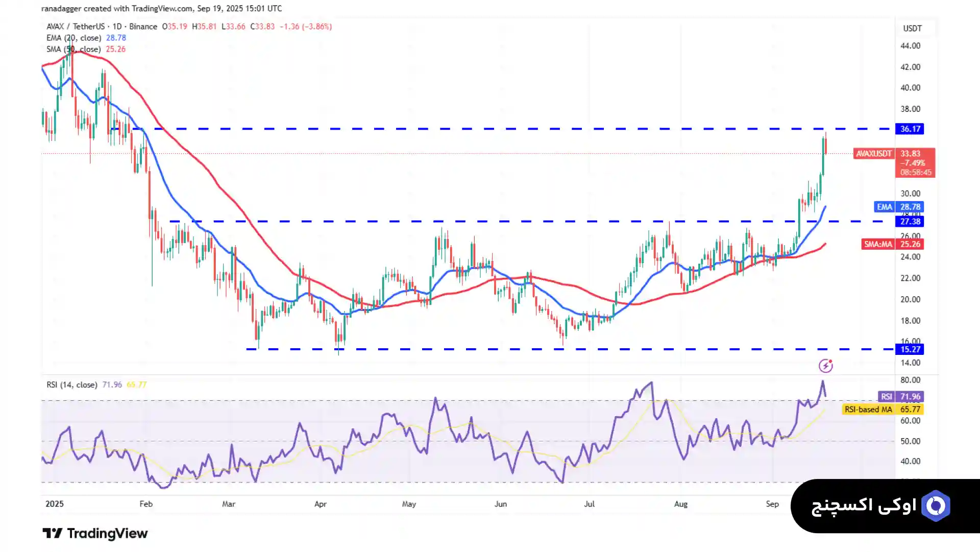980x552 pixels.
Task: Click the RSI 71.96 value tag
Action: [x=901, y=396]
